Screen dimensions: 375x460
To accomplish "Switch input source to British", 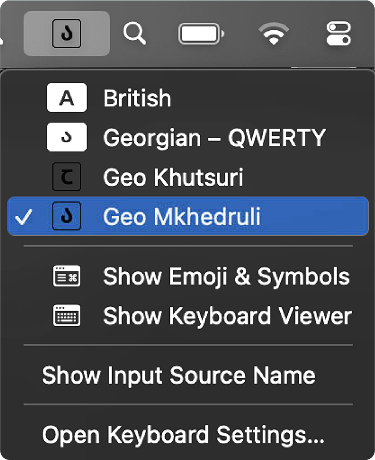I will coord(188,98).
